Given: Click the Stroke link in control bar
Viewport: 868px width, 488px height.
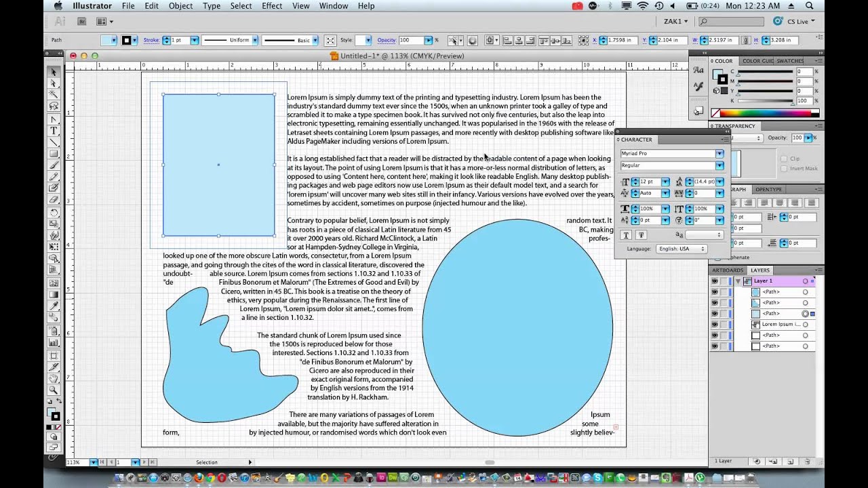Looking at the screenshot, I should 151,40.
